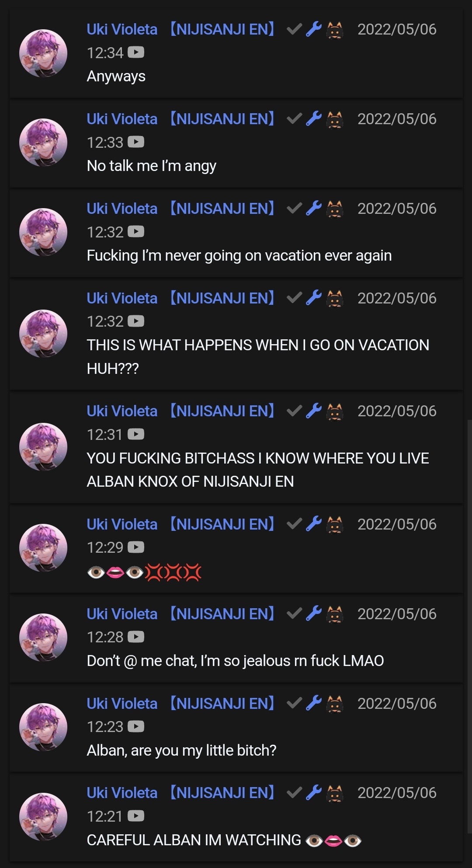Screen dimensions: 472x868
Task: Open video icon beside 12:31 timestamp
Action: point(136,434)
